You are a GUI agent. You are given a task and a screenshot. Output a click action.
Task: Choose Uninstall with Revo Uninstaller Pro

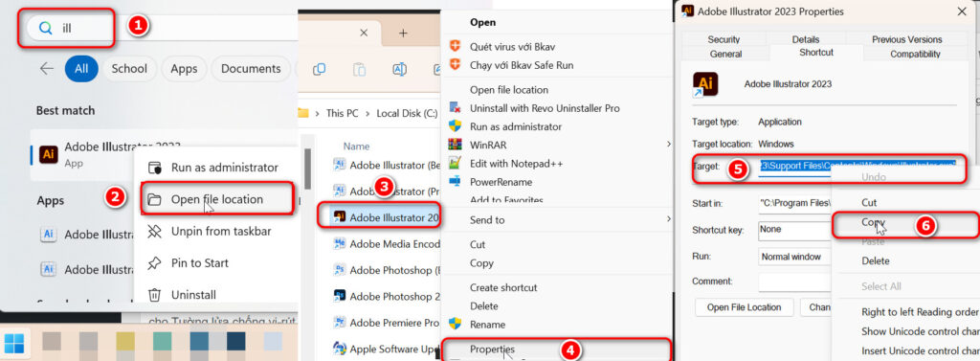545,107
